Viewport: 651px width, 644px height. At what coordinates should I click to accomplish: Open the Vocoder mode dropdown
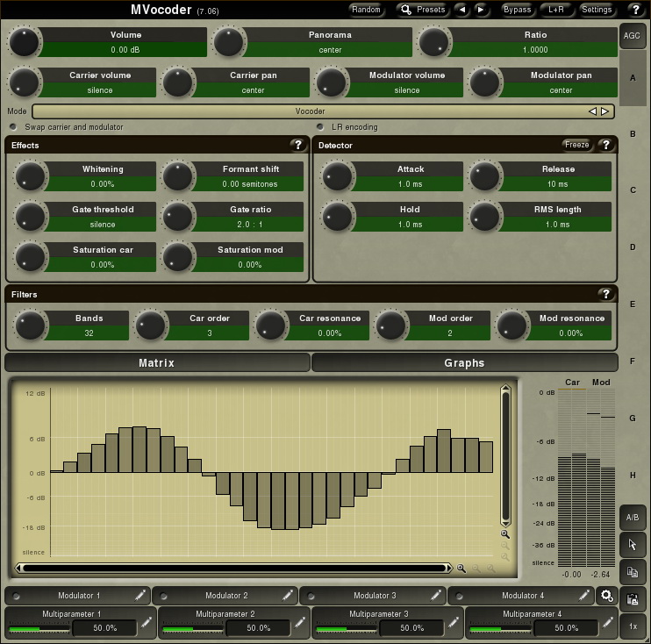coord(310,111)
